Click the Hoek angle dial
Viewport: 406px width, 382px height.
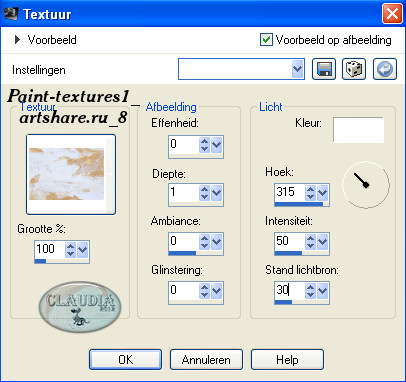366,185
